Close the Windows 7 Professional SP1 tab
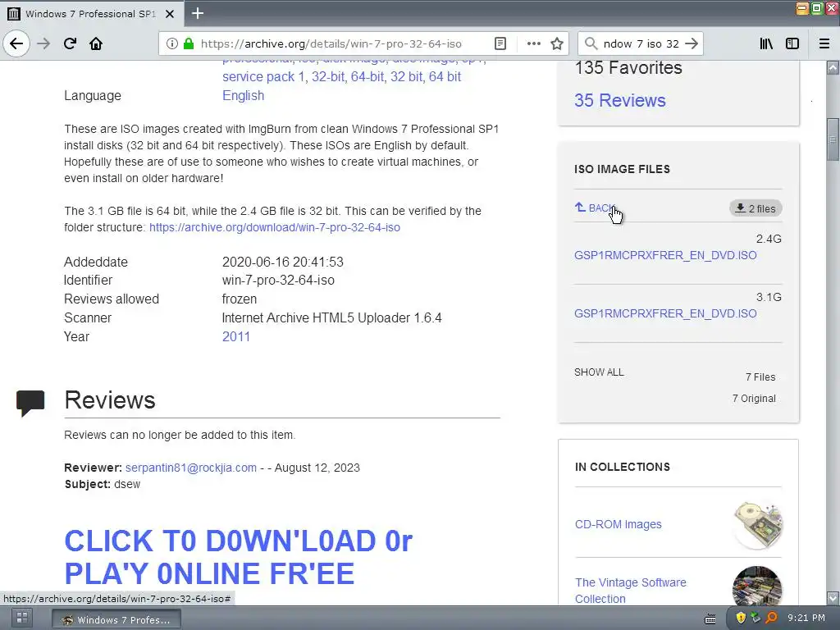The image size is (840, 630). [x=170, y=14]
